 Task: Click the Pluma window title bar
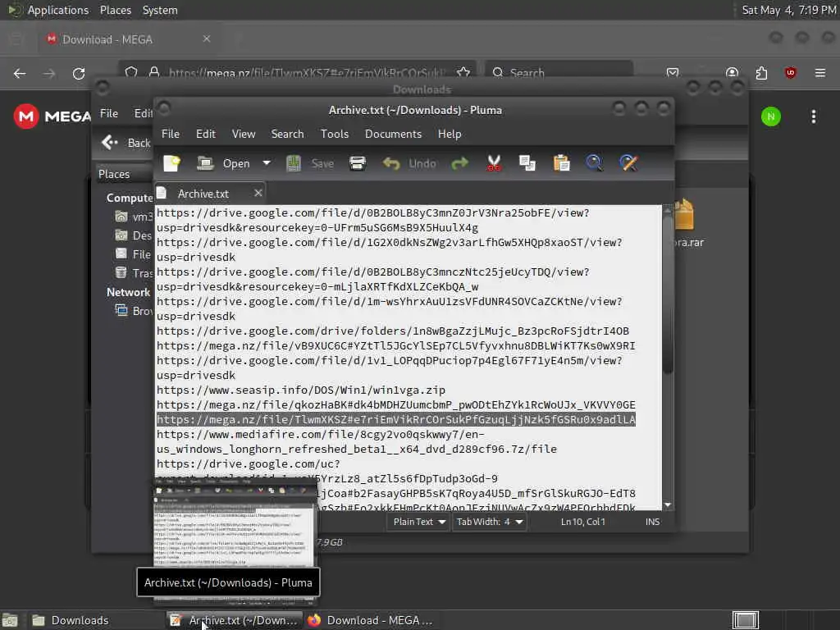(x=414, y=111)
